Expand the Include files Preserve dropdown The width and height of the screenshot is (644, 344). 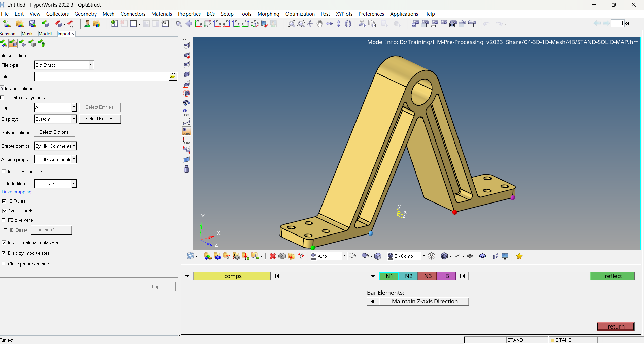click(x=74, y=184)
